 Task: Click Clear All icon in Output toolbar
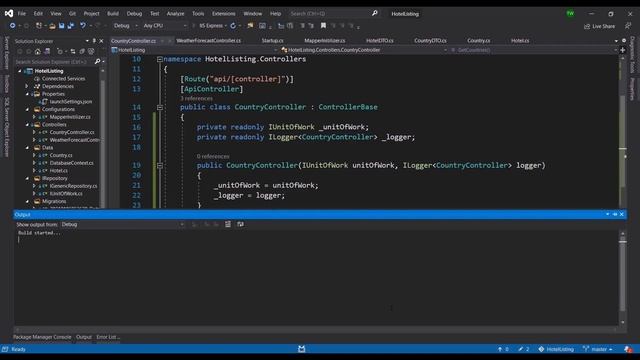228,224
